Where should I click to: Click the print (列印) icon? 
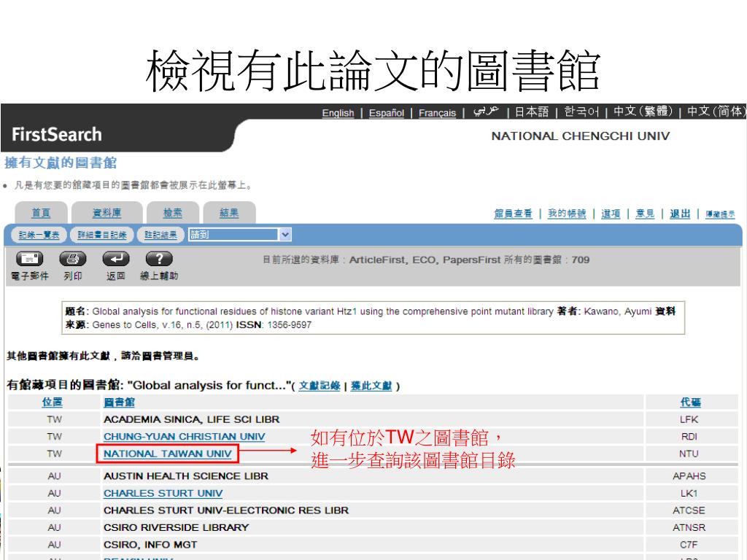72,259
